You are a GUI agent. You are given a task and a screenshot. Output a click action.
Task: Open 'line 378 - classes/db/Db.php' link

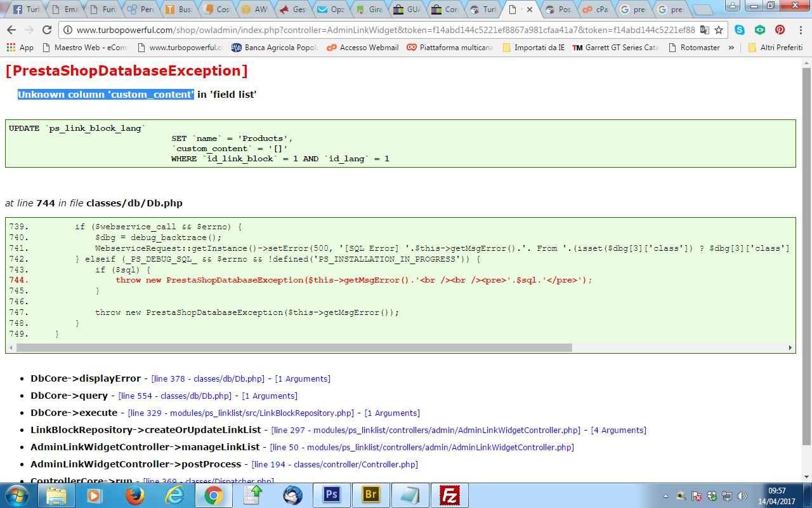[x=207, y=379]
